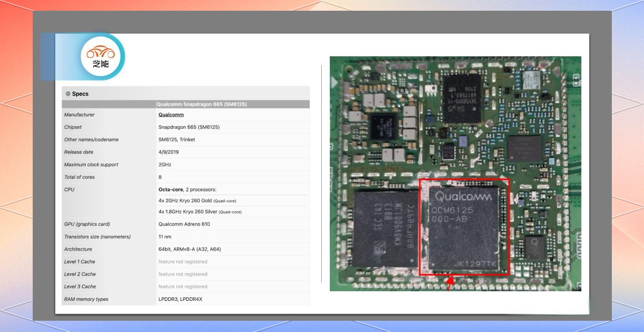The height and width of the screenshot is (332, 644).
Task: Click the 'Other names/codename' label
Action: point(91,139)
